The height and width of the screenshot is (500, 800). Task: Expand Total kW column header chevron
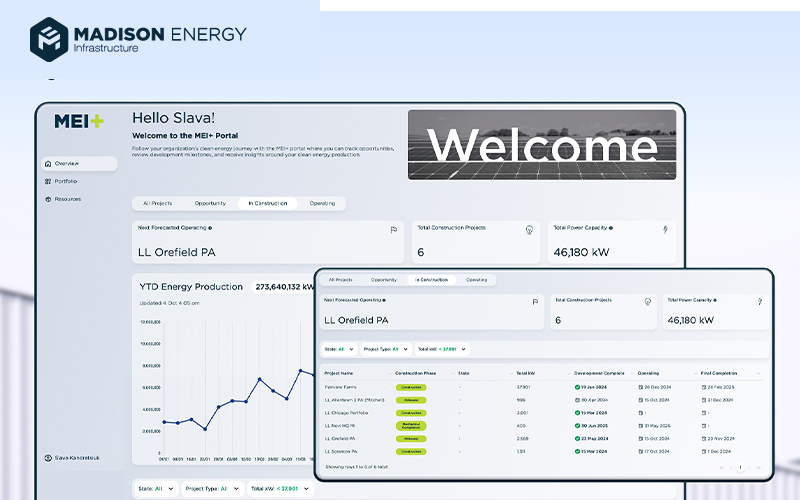click(569, 373)
